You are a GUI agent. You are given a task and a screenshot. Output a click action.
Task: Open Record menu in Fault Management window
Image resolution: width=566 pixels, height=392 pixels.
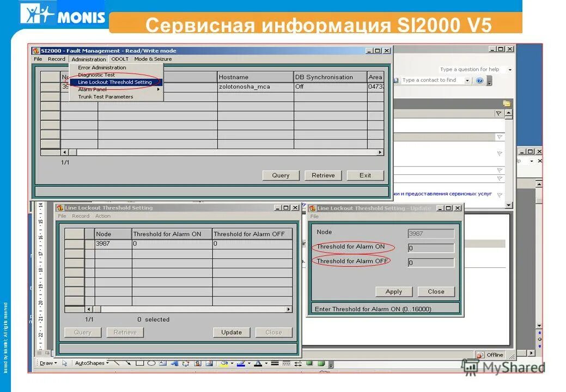57,59
